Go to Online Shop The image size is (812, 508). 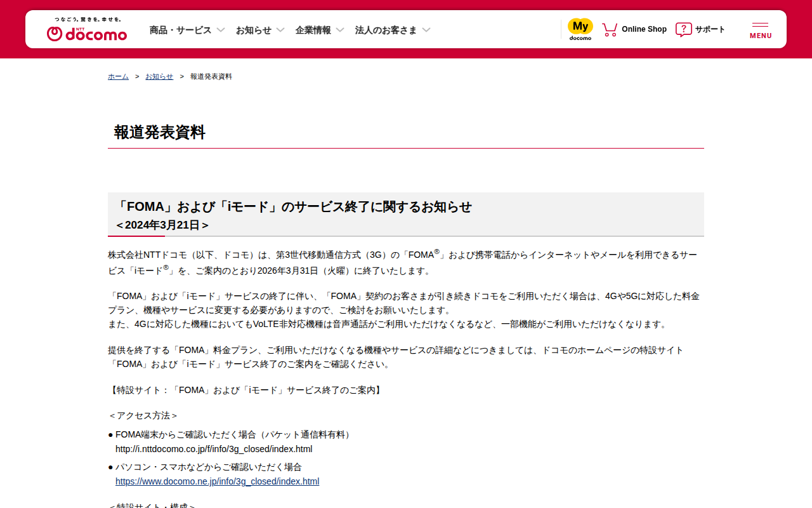click(x=644, y=29)
